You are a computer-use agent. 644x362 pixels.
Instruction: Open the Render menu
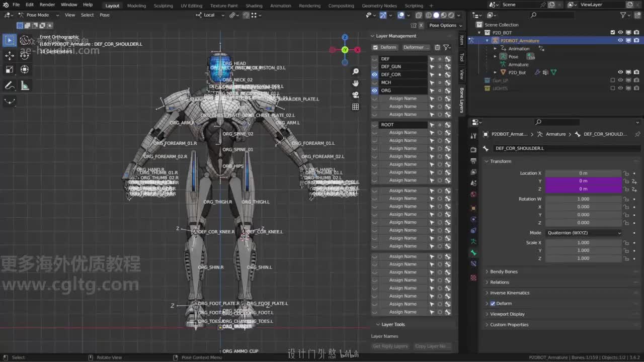[47, 5]
